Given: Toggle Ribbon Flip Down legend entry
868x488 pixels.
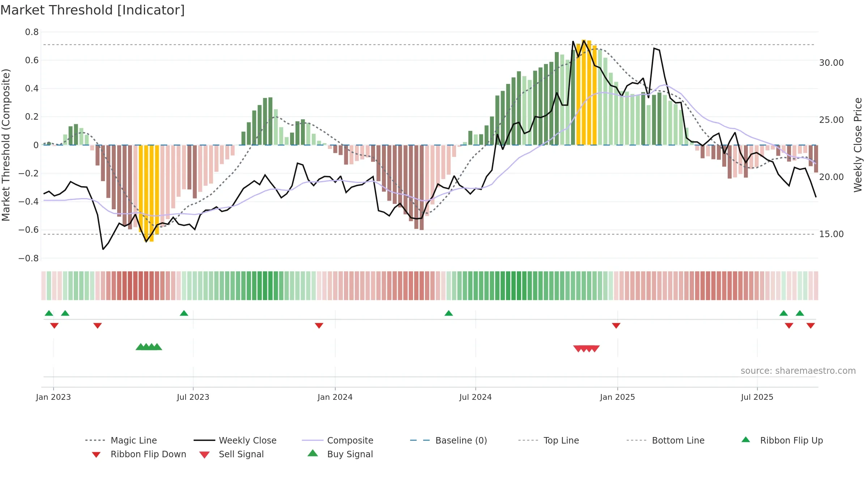Looking at the screenshot, I should point(139,454).
